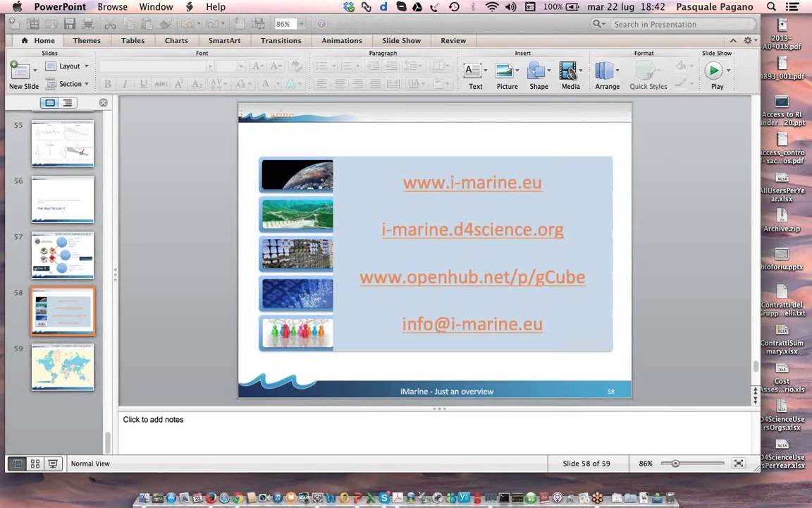
Task: Insert Media
Action: [x=570, y=75]
